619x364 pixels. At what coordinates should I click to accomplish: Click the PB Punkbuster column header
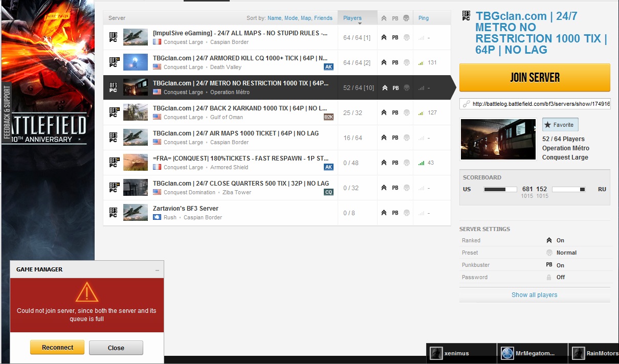pyautogui.click(x=395, y=18)
